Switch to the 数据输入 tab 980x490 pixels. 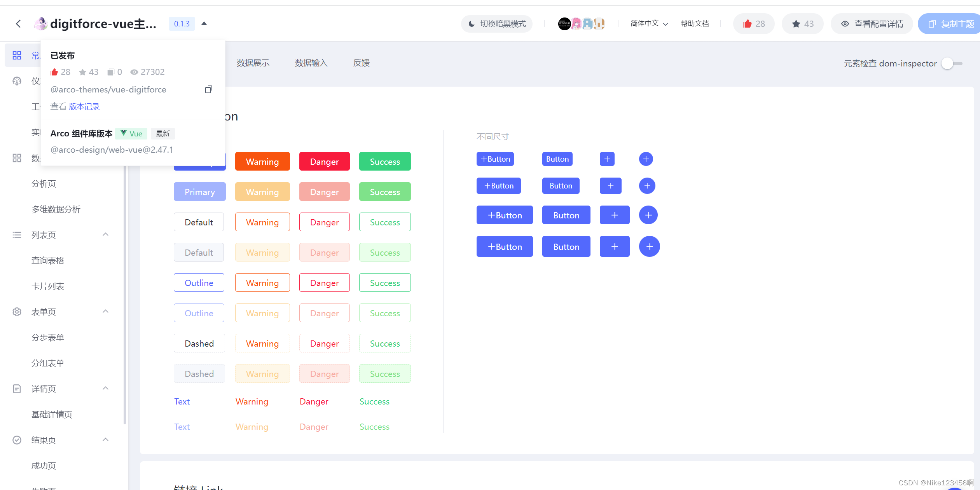coord(311,63)
